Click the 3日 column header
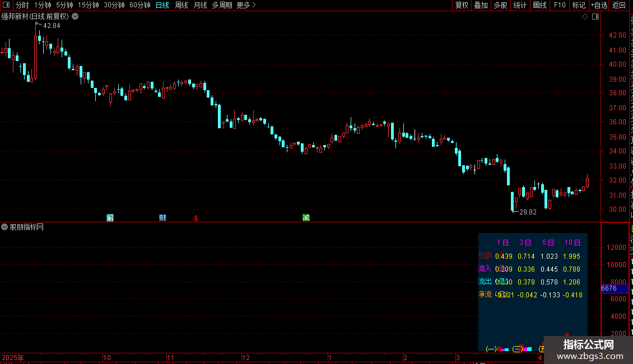Screen dimensions: 633x364 click(x=525, y=242)
